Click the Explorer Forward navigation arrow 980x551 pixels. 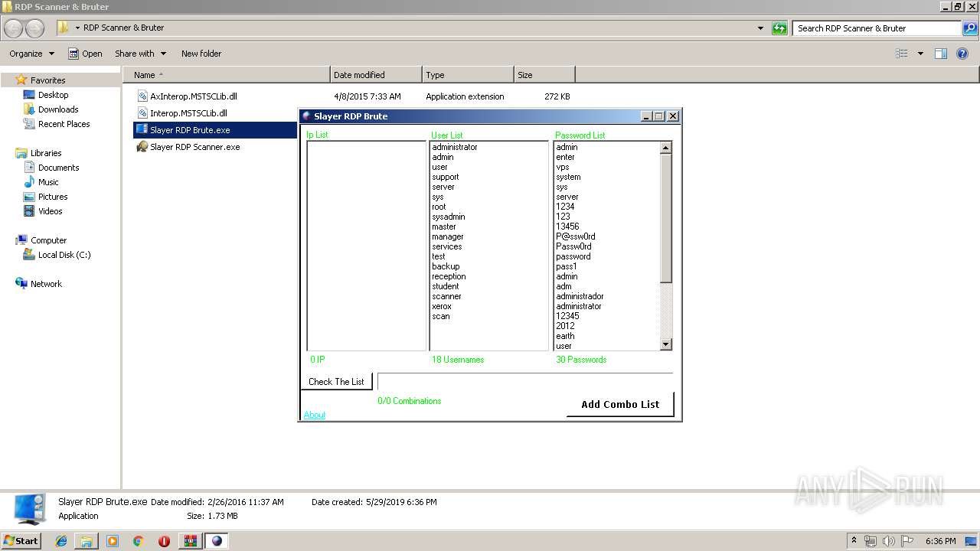pyautogui.click(x=35, y=28)
